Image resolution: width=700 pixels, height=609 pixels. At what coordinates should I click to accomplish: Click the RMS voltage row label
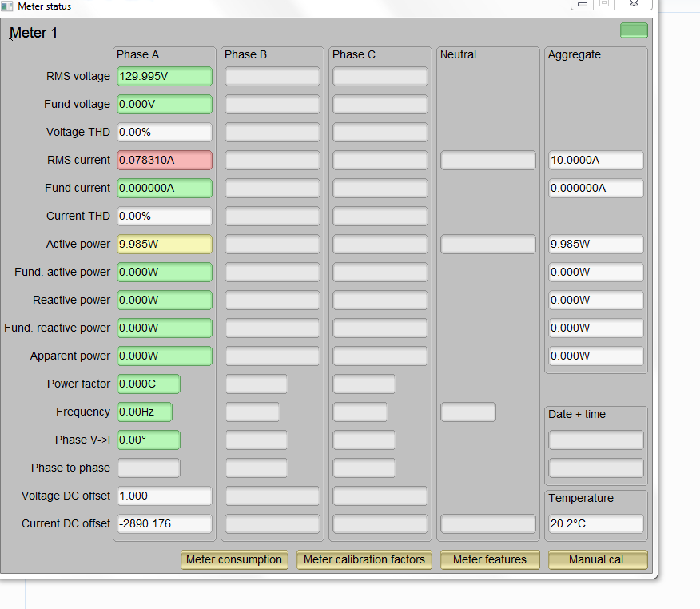tap(78, 77)
